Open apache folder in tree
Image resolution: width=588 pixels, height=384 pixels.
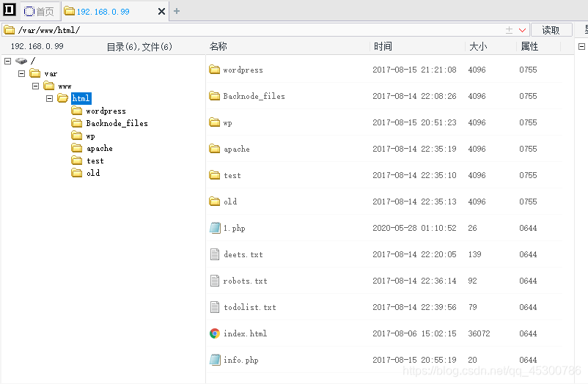[100, 149]
